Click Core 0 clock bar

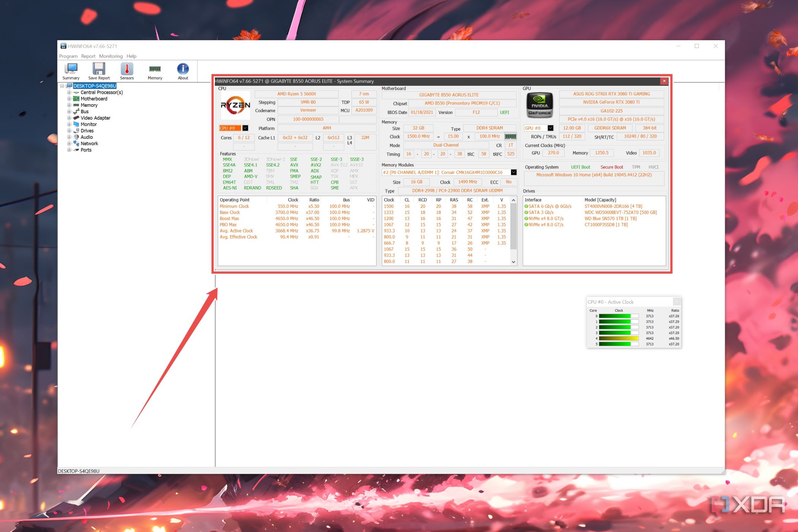619,316
